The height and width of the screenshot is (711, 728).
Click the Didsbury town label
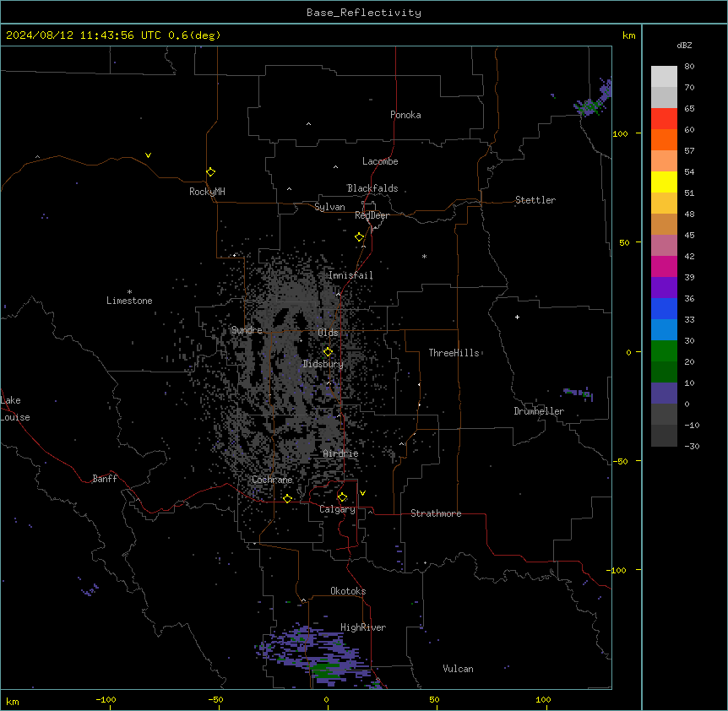323,364
